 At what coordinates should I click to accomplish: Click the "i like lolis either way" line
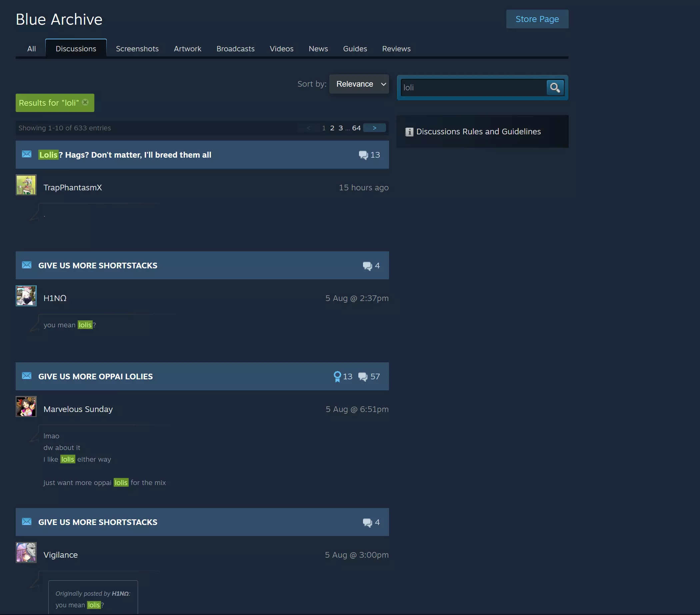pos(77,459)
